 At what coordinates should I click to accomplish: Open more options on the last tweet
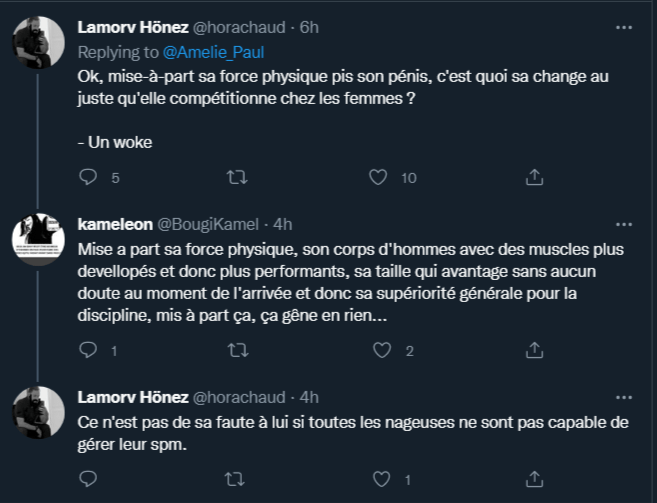tap(625, 395)
